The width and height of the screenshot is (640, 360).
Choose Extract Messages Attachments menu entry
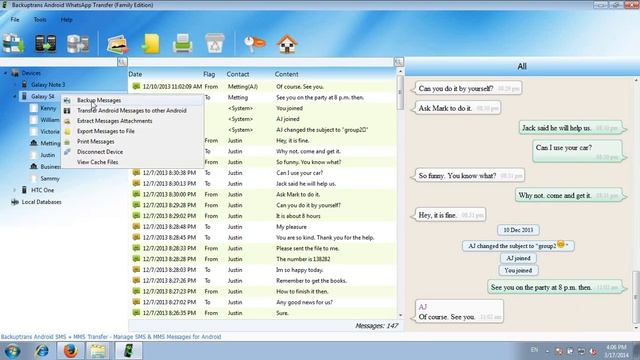(x=132, y=121)
